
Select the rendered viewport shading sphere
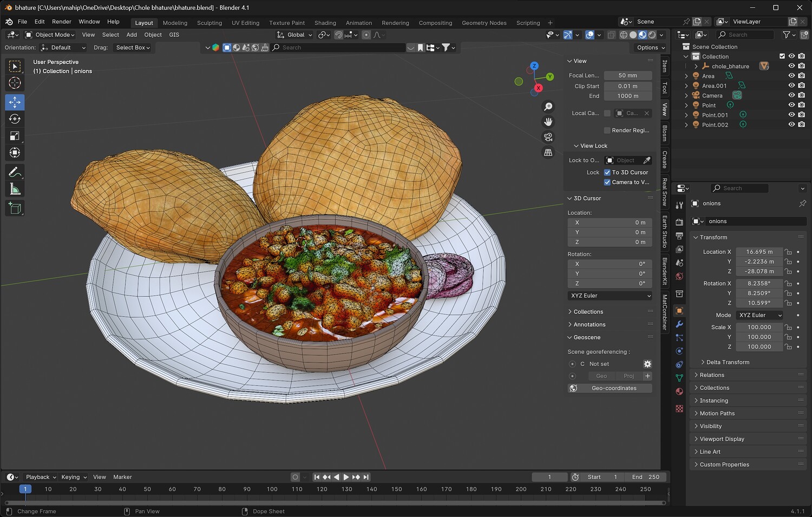tap(652, 35)
